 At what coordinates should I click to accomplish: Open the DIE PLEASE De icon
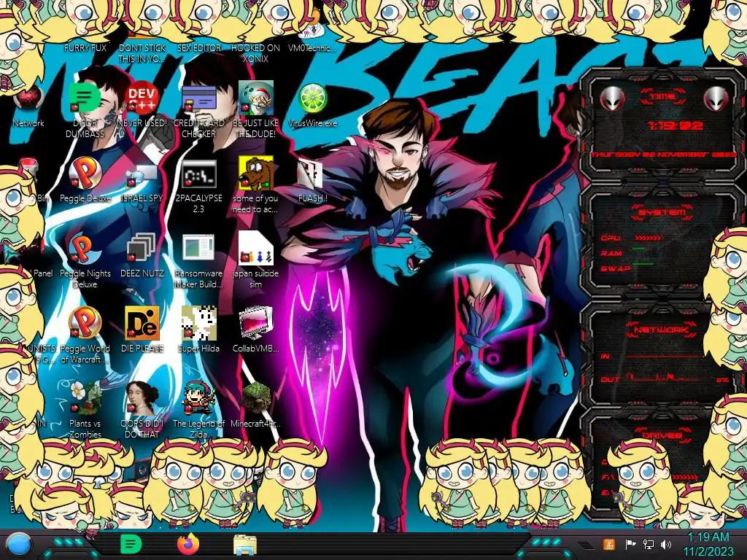(142, 323)
